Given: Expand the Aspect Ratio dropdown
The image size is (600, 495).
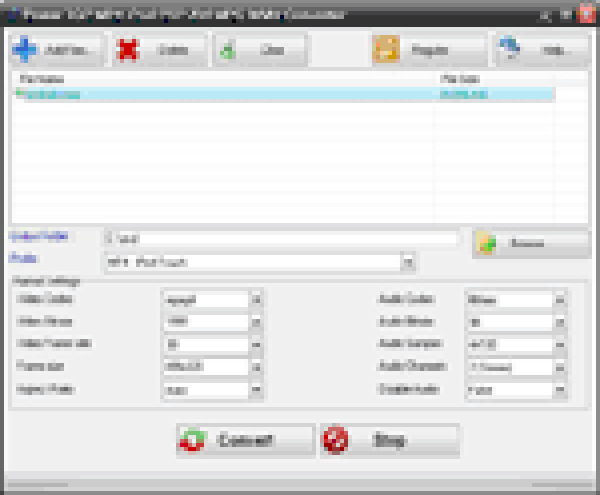Looking at the screenshot, I should 256,390.
